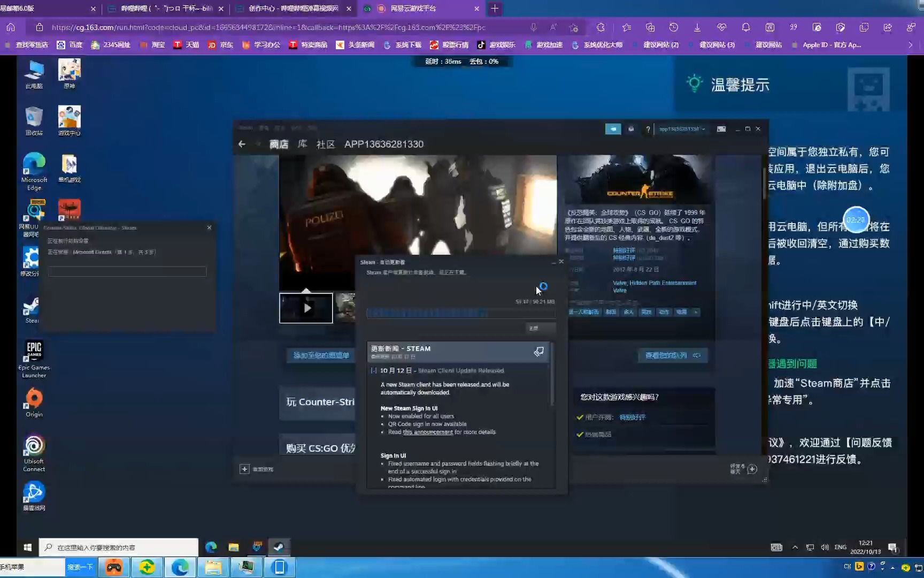Expand the app13636281330 account dropdown

click(x=682, y=129)
